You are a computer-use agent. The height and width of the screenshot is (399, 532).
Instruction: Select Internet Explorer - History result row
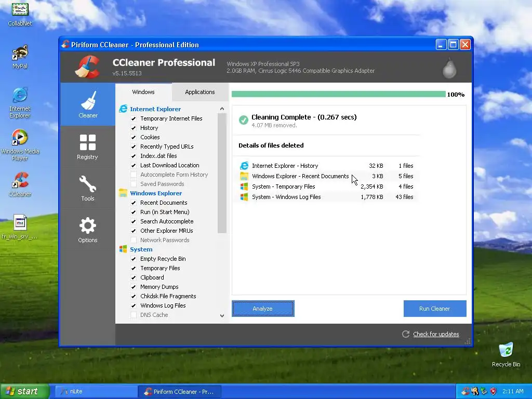[x=326, y=166]
